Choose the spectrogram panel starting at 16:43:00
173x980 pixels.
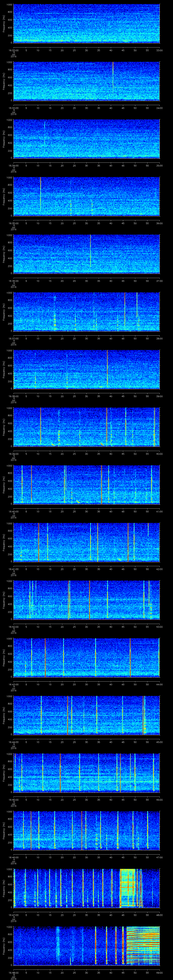tap(86, 658)
